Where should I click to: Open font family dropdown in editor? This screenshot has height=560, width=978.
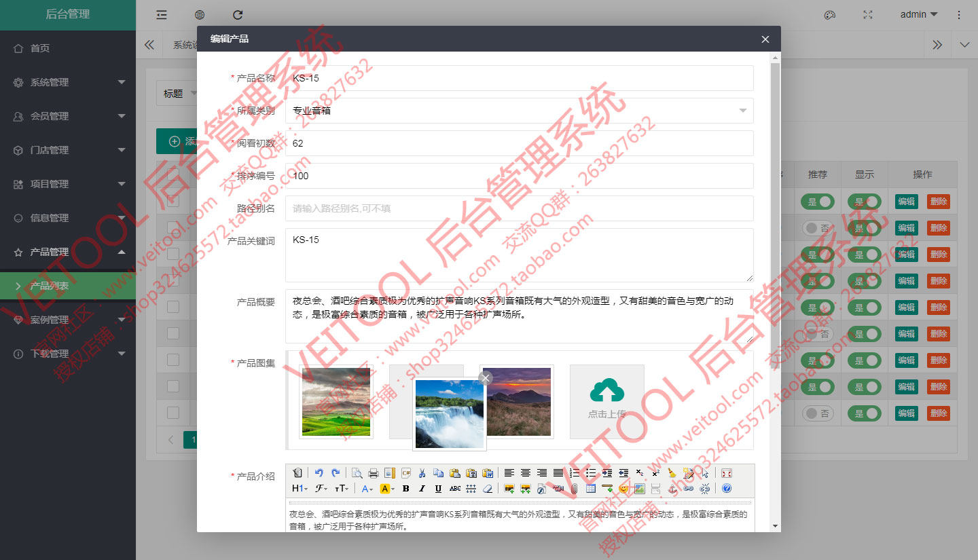321,488
